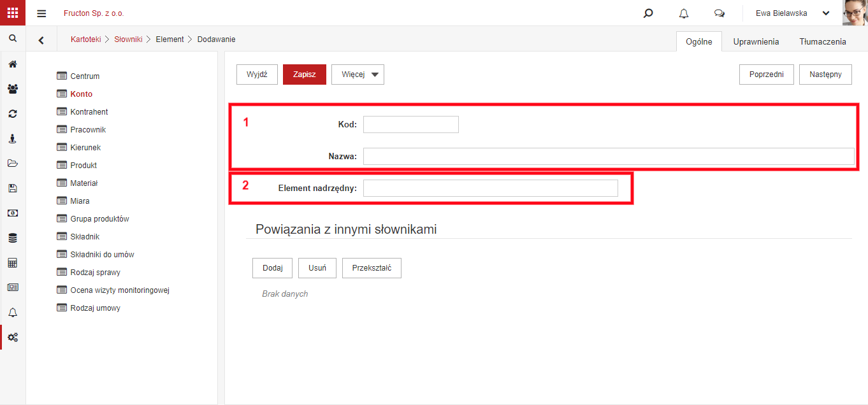This screenshot has width=868, height=405.
Task: Select Kontrahent in the dictionary list
Action: click(x=89, y=112)
